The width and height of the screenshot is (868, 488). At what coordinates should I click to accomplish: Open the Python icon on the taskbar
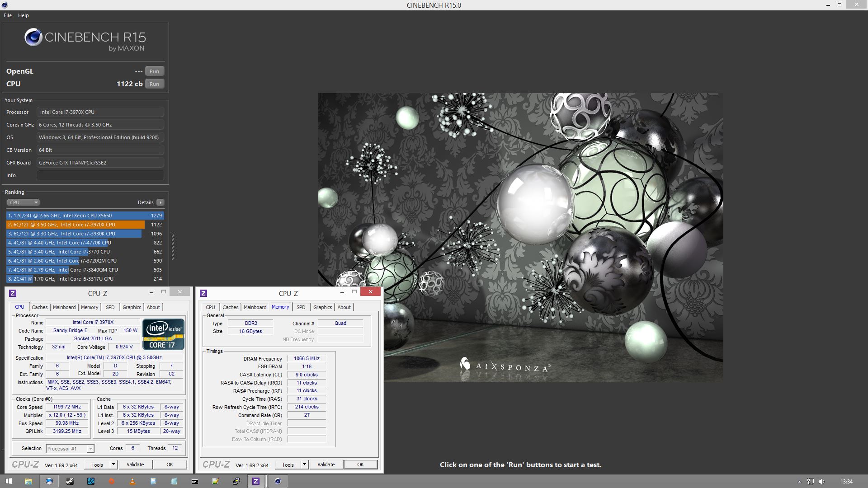point(236,481)
